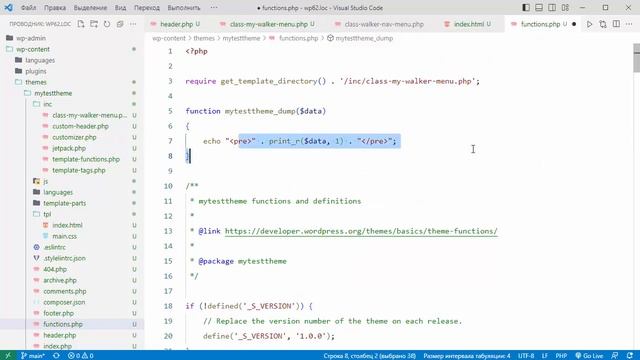Image resolution: width=640 pixels, height=360 pixels.
Task: Change LF line ending setting
Action: point(544,356)
